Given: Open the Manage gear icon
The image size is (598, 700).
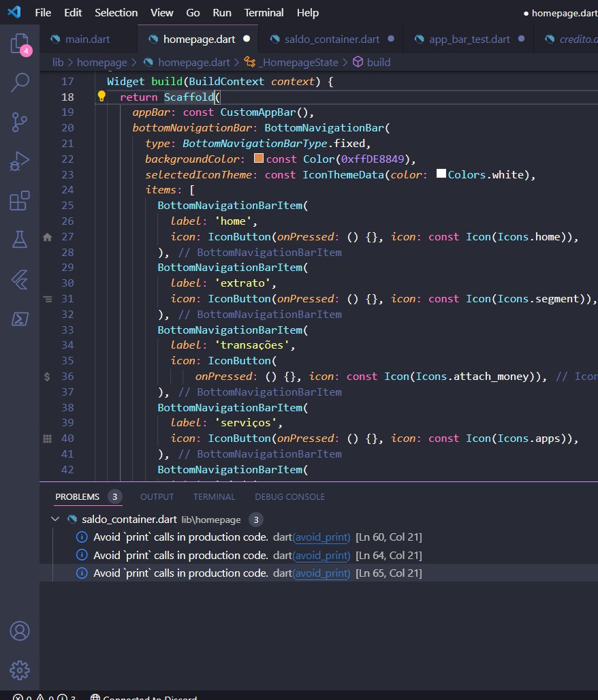Looking at the screenshot, I should point(20,670).
